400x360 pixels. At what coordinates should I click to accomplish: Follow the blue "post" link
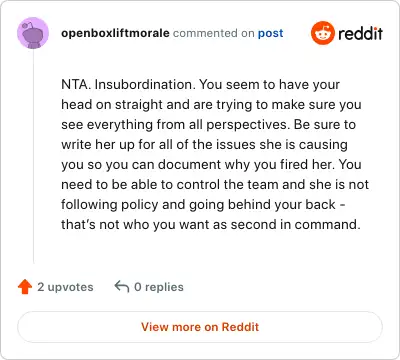coord(270,33)
